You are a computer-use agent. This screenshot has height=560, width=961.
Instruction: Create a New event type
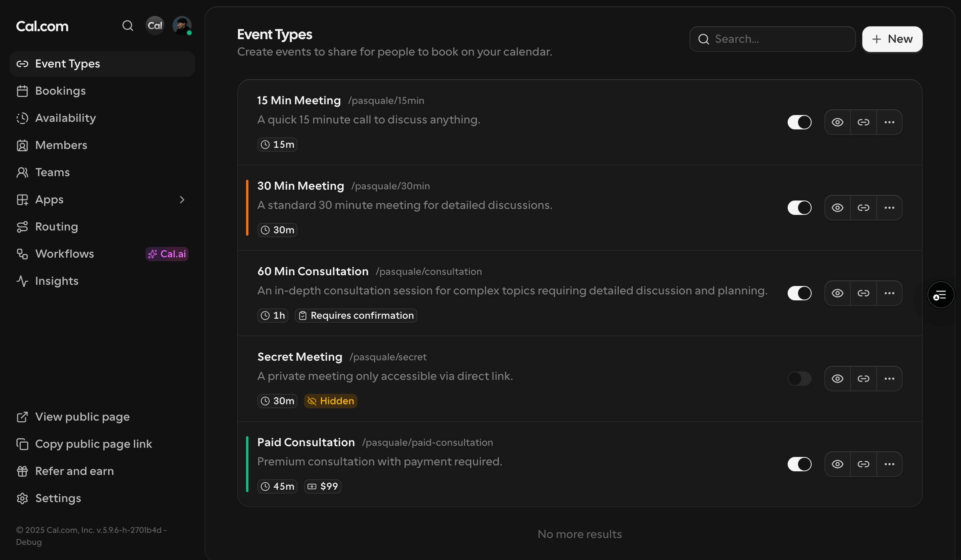click(892, 39)
